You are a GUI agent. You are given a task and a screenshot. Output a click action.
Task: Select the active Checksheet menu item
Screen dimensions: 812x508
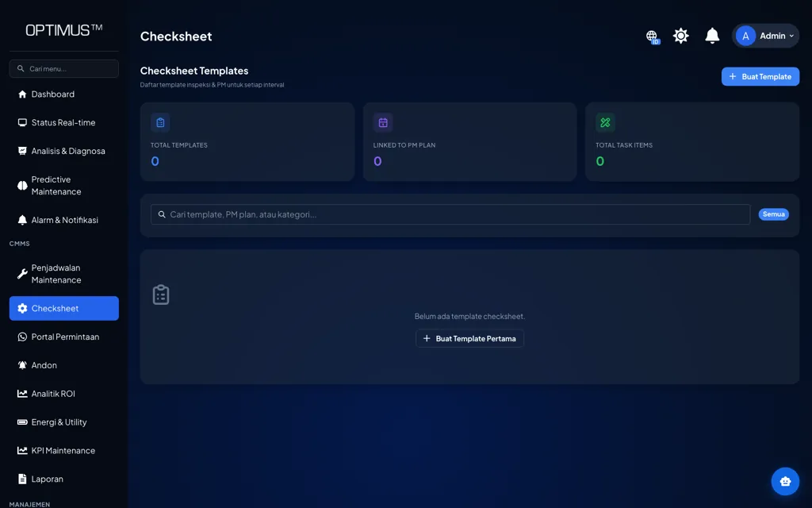(63, 309)
